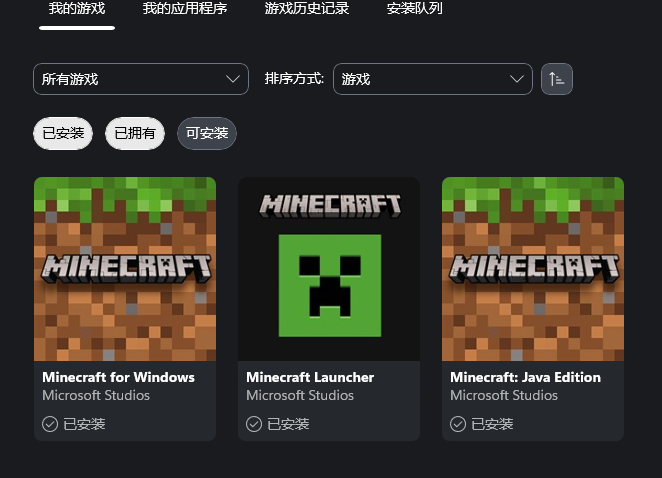Viewport: 662px width, 478px height.
Task: Click installed checkmark icon under Minecraft for Windows
Action: [50, 424]
